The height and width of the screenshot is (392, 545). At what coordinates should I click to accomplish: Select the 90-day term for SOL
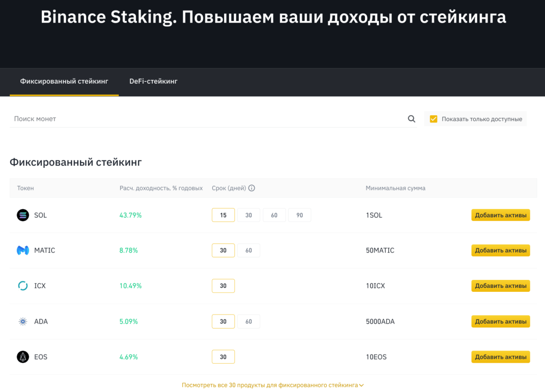pyautogui.click(x=300, y=215)
